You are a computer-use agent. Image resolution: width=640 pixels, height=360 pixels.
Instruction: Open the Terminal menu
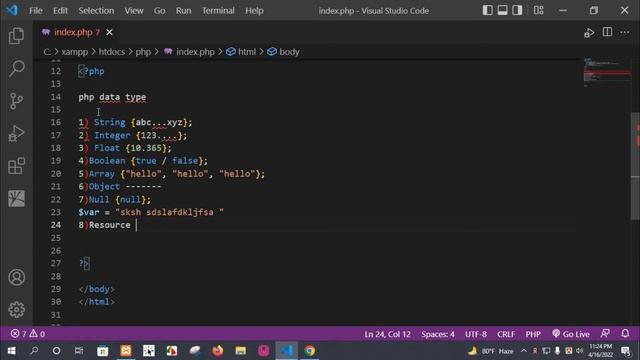[218, 11]
